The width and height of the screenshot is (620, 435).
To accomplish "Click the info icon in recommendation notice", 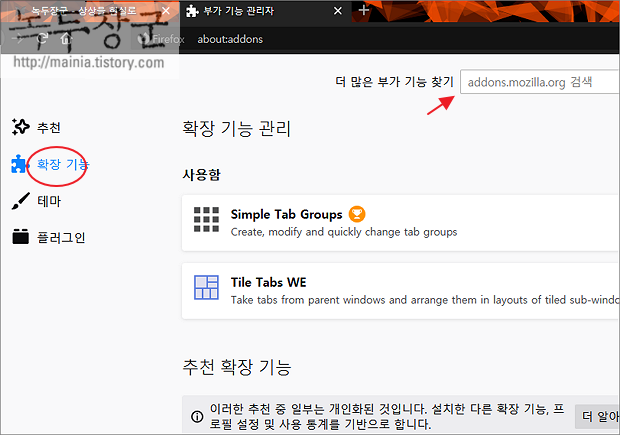I will 197,416.
